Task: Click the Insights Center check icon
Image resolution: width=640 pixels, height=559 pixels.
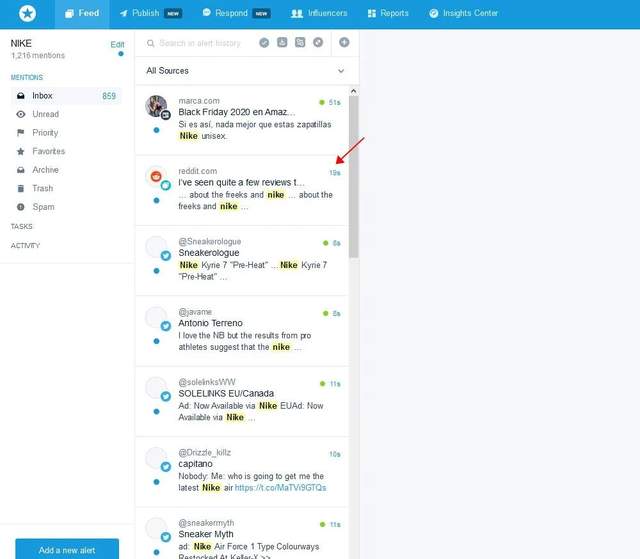Action: [434, 13]
